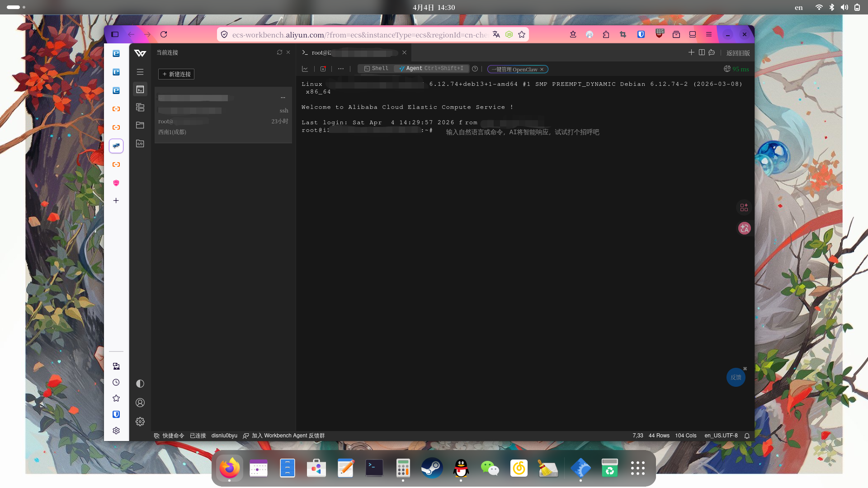Expand the toolbar more options ellipsis

(341, 69)
